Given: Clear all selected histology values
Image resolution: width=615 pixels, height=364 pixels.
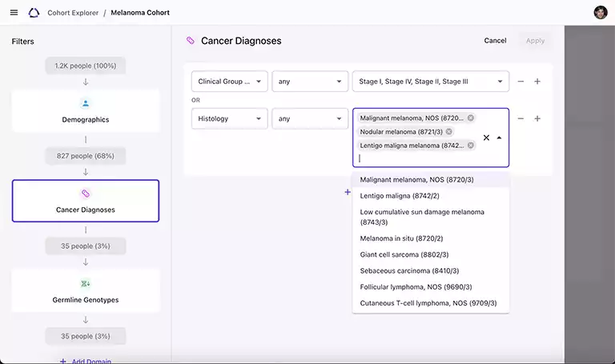Looking at the screenshot, I should 486,138.
